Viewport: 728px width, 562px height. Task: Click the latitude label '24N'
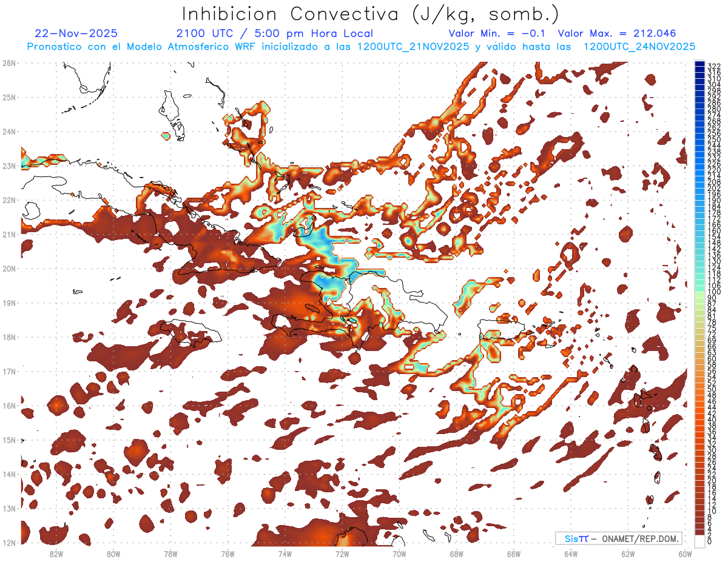point(10,132)
